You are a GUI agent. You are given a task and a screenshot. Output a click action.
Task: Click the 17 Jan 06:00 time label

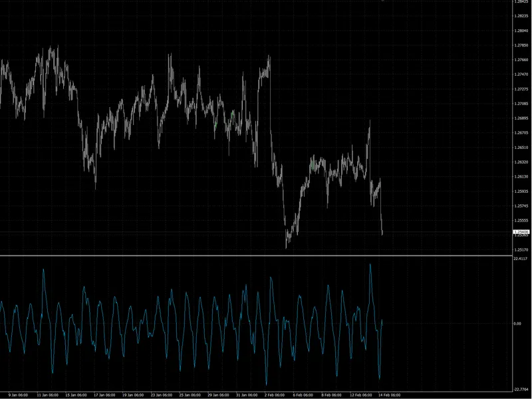click(x=104, y=395)
